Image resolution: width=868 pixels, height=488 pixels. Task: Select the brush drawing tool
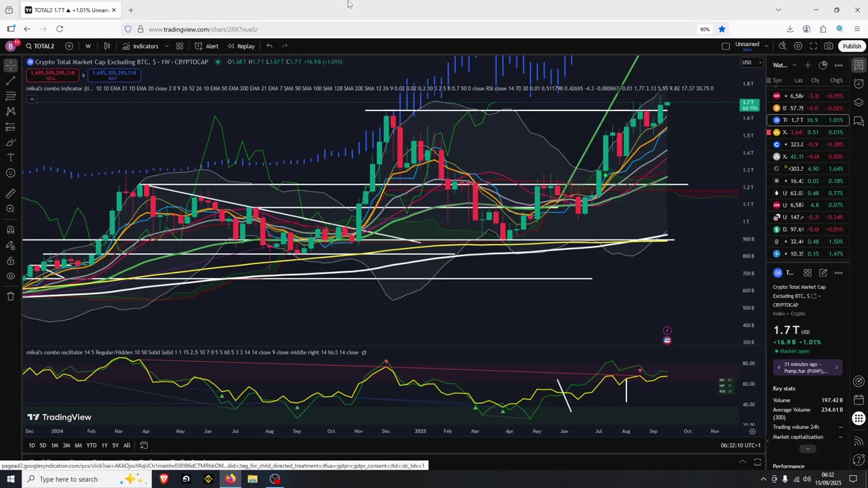tap(10, 142)
